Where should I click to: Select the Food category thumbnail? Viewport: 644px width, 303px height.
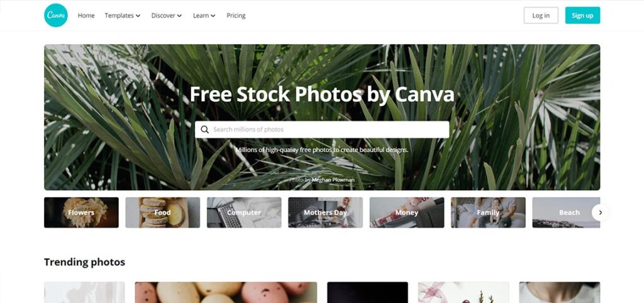163,212
